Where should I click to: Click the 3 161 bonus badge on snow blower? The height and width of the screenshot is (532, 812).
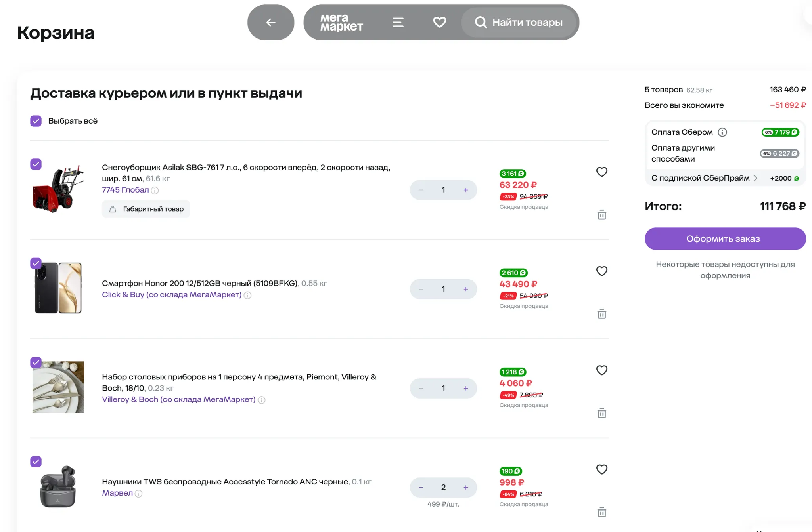[x=512, y=174]
